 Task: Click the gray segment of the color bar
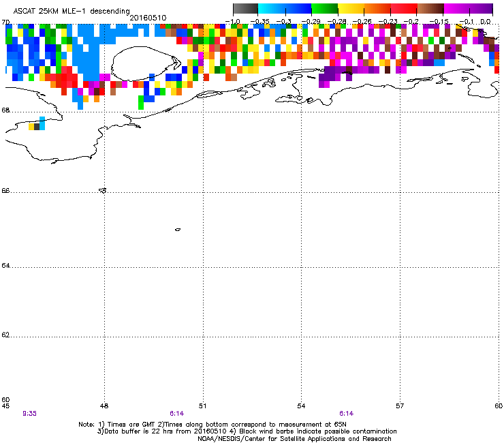click(246, 9)
